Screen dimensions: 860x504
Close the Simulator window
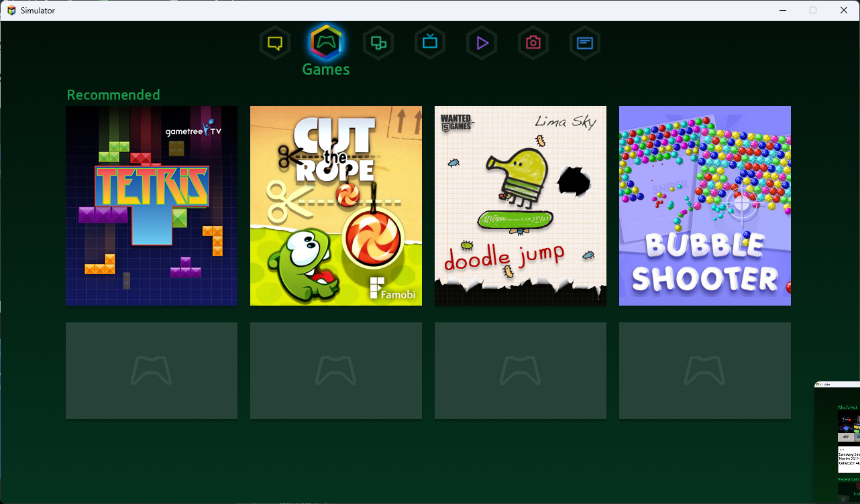tap(844, 10)
